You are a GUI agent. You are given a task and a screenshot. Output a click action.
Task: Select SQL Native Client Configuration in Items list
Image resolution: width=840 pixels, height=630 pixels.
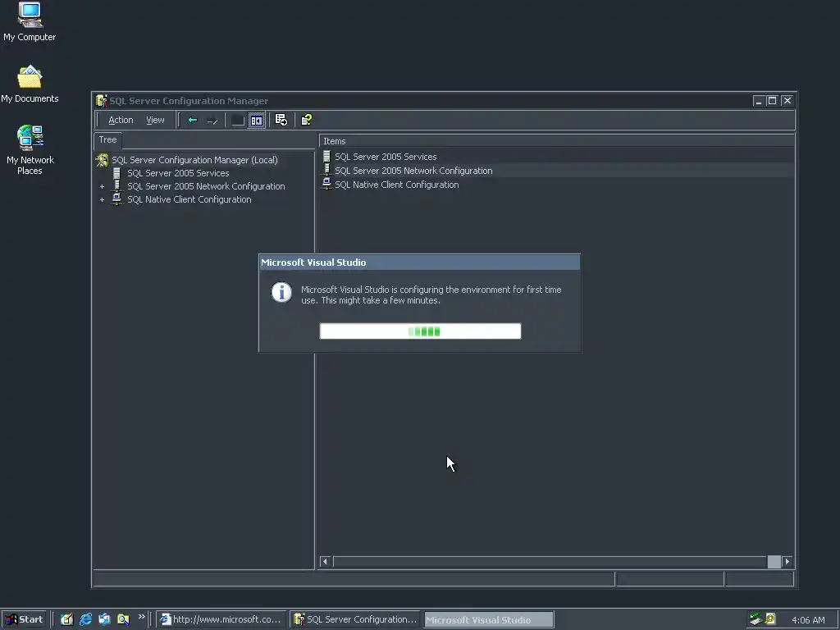click(396, 185)
